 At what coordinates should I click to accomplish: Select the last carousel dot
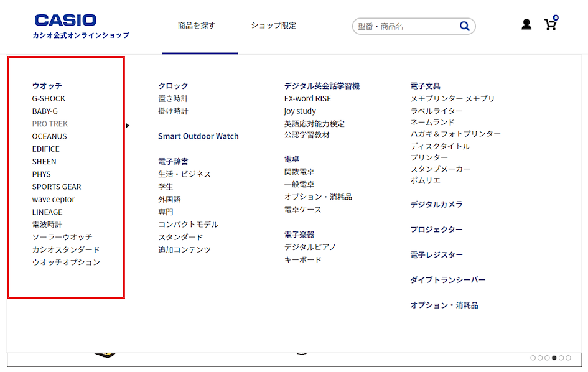(569, 358)
